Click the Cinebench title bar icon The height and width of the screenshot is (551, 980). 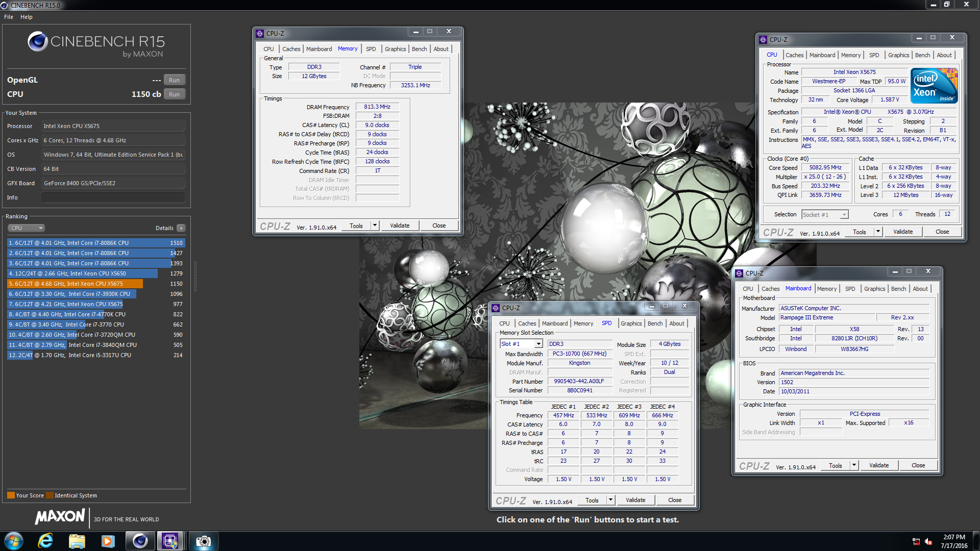click(4, 5)
